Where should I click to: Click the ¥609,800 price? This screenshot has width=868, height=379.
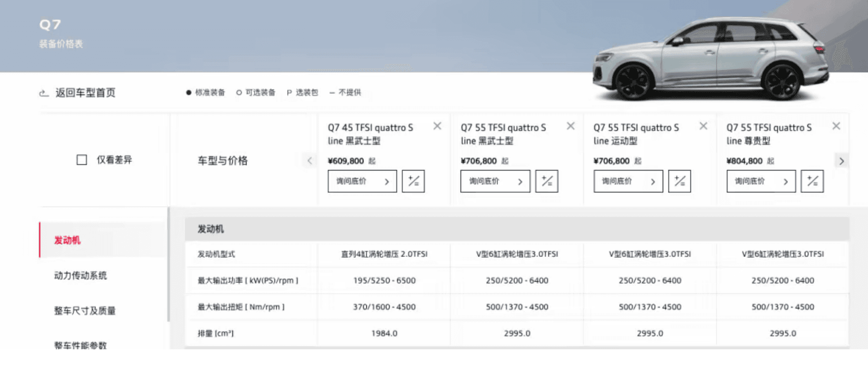coord(346,161)
